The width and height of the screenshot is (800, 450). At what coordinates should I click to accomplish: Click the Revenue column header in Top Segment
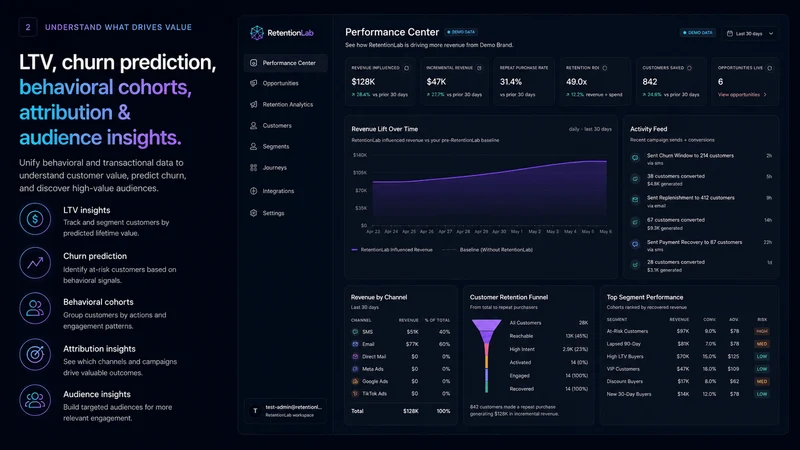point(679,319)
